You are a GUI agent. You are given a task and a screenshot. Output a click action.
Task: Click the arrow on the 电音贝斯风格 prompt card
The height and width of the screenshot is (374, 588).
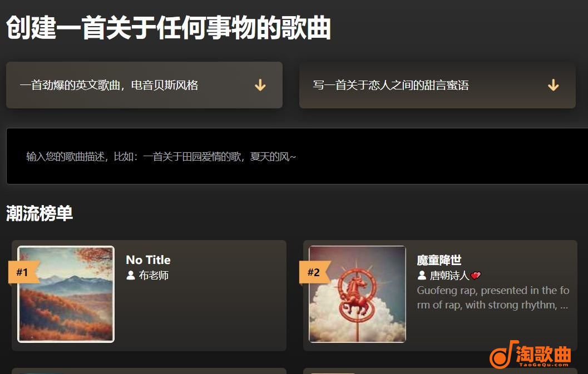(x=260, y=85)
